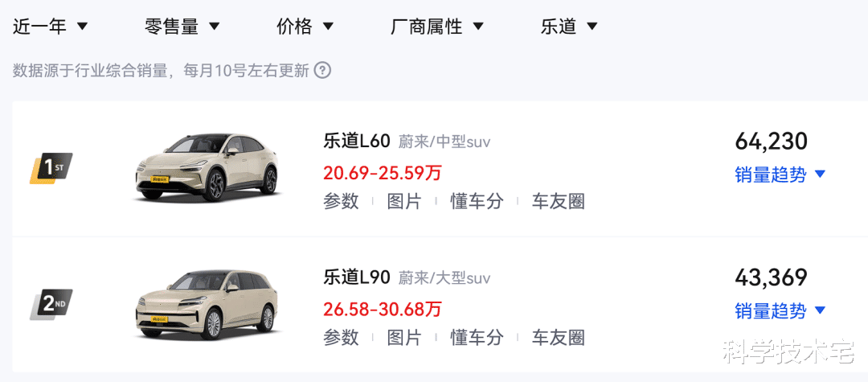
Task: Open the 乐道L60 model title
Action: 357,142
